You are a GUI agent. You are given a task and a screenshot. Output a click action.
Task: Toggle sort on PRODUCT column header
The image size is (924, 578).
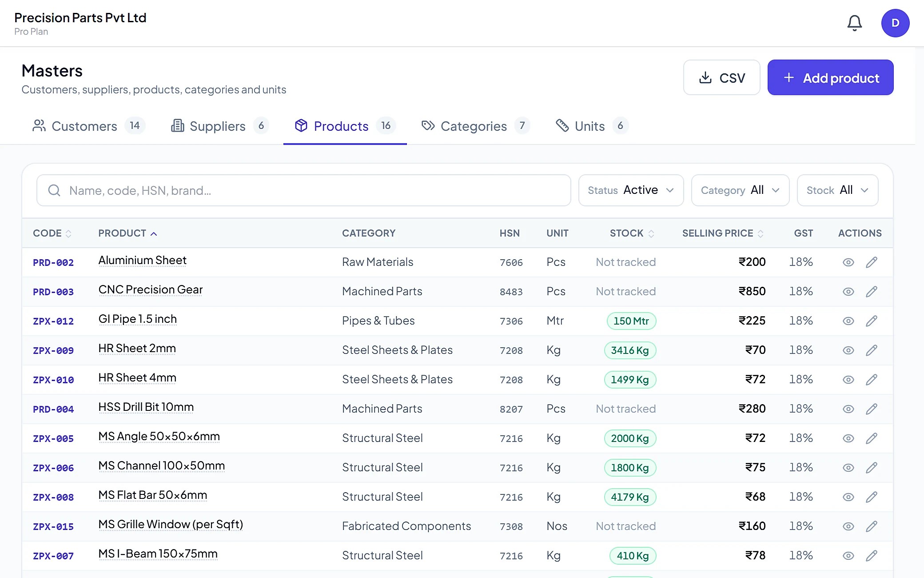pyautogui.click(x=127, y=233)
